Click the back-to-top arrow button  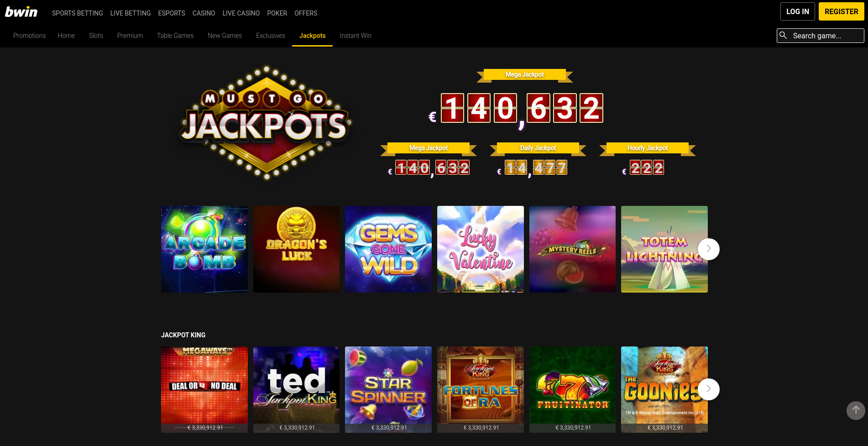point(856,410)
